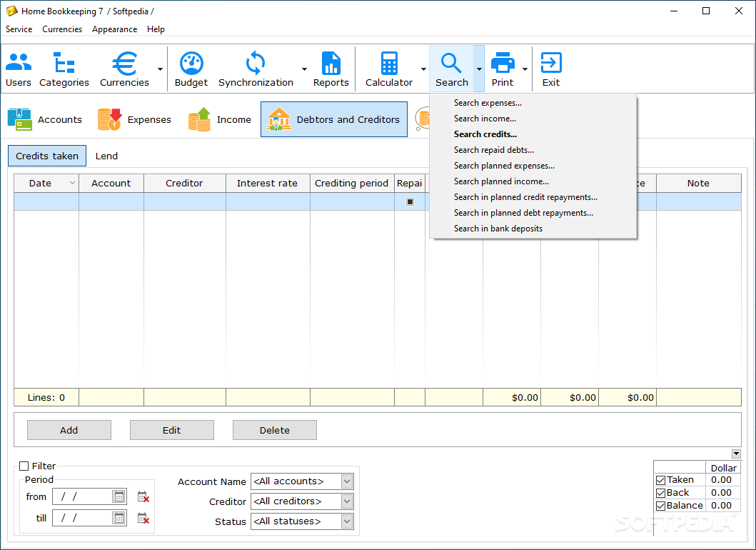The image size is (756, 550).
Task: Expand the Currencies dropdown arrow
Action: (160, 69)
